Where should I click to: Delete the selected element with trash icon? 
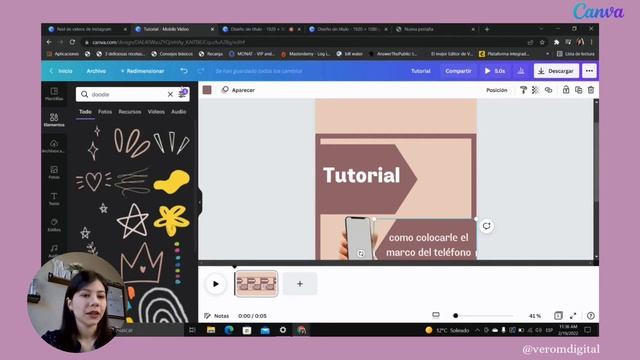[x=591, y=90]
